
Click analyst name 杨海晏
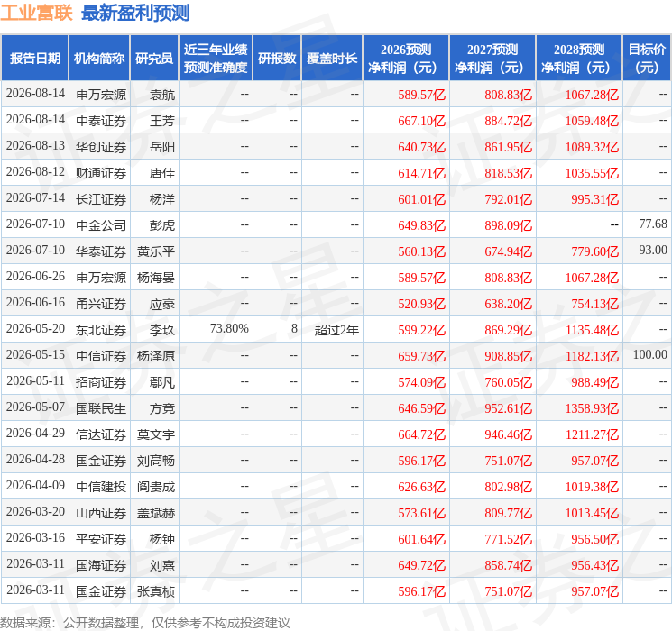(x=155, y=278)
